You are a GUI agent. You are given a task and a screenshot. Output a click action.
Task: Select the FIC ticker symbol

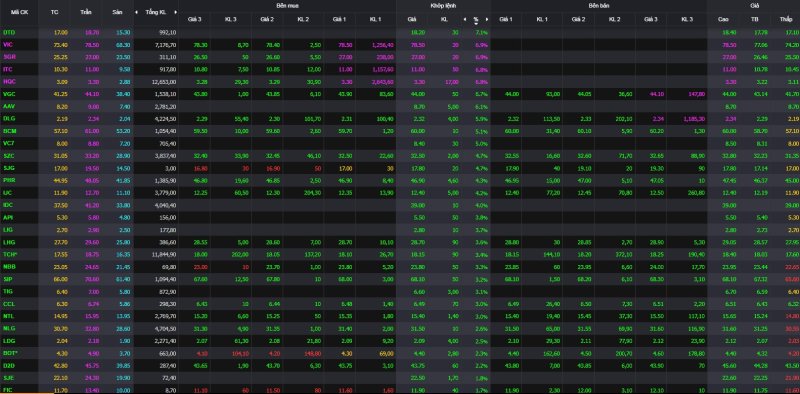(x=8, y=390)
